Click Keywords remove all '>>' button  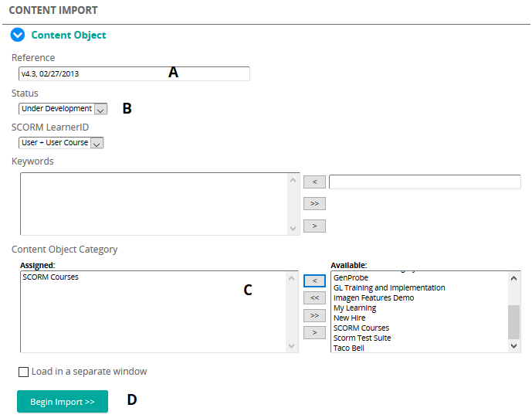314,204
